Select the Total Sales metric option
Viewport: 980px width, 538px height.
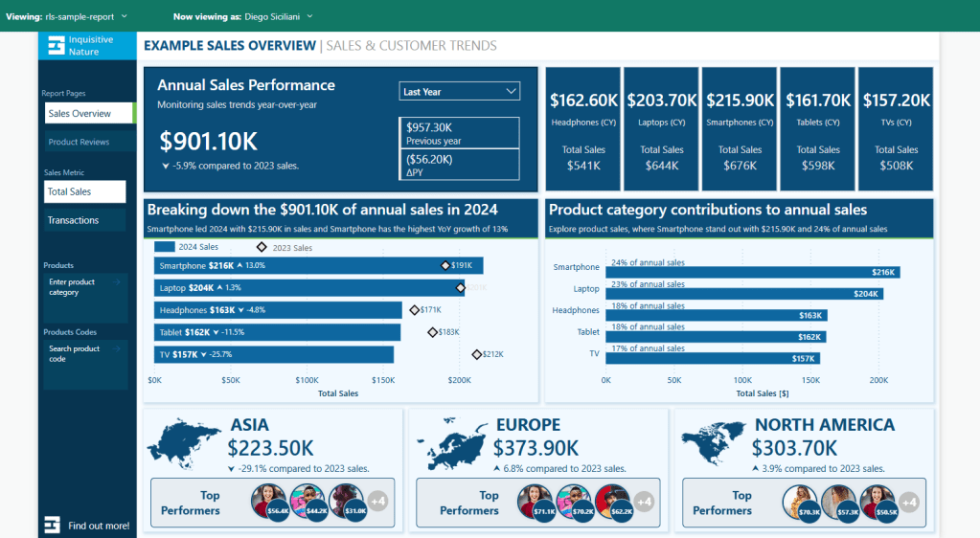[84, 191]
